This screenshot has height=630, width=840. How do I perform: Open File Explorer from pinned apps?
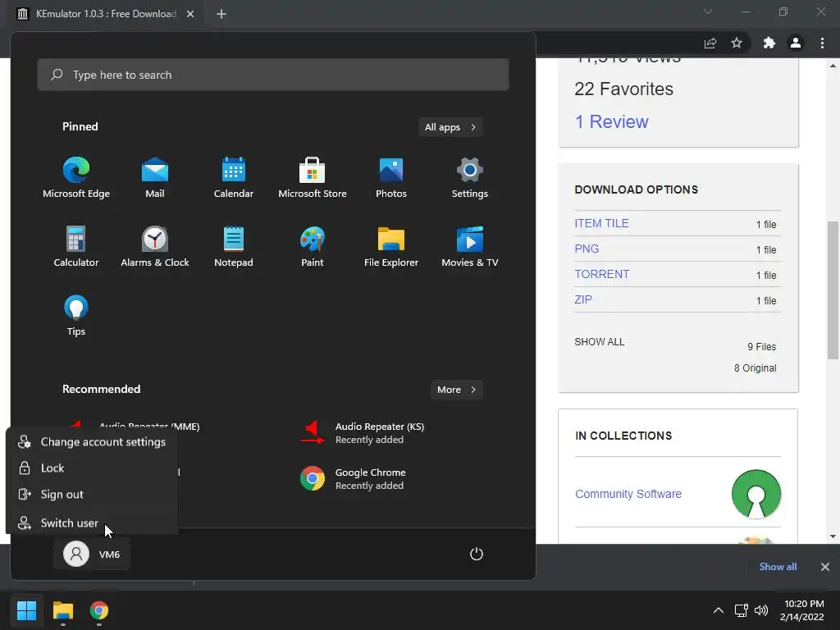click(391, 246)
